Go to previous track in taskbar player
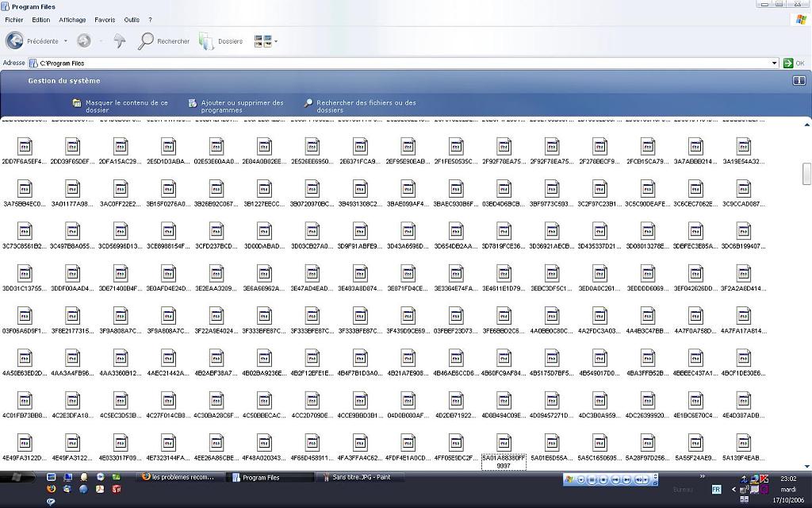Screen dimensions: 812x508 [x=615, y=480]
